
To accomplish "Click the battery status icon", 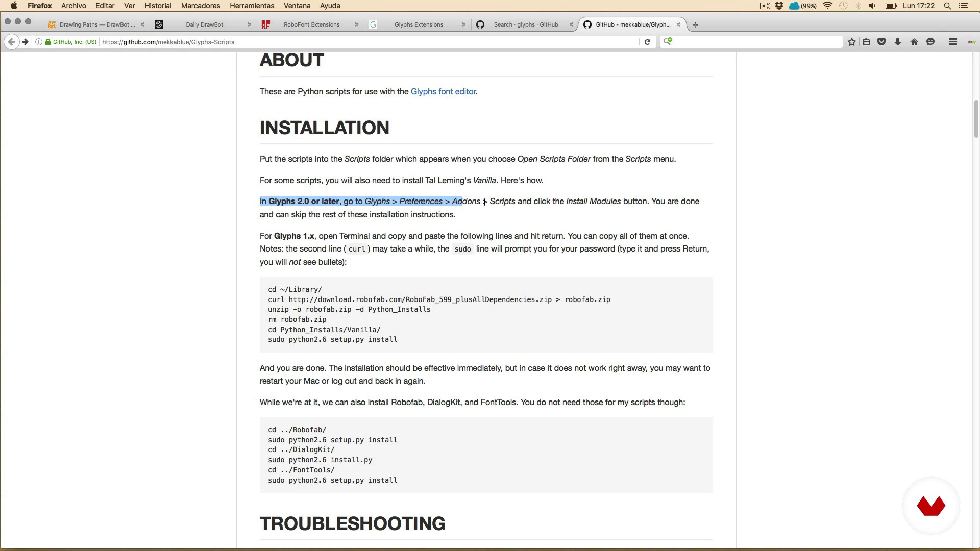I will coord(891,6).
